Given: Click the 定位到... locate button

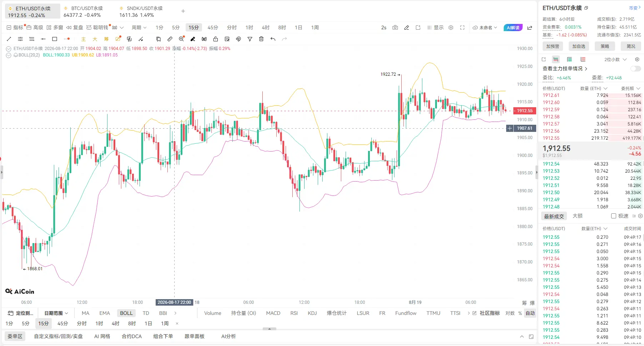Looking at the screenshot, I should pyautogui.click(x=21, y=313).
